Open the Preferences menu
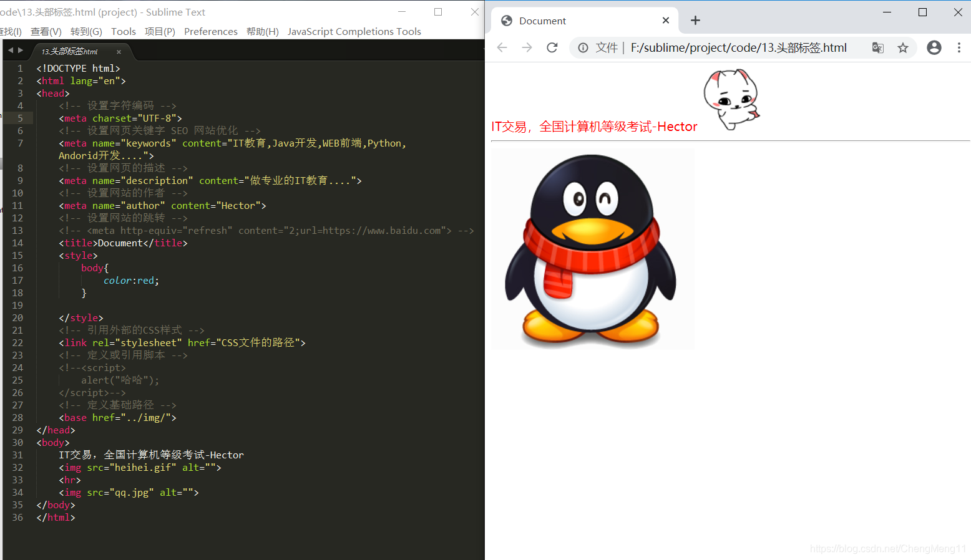This screenshot has height=560, width=971. tap(211, 32)
